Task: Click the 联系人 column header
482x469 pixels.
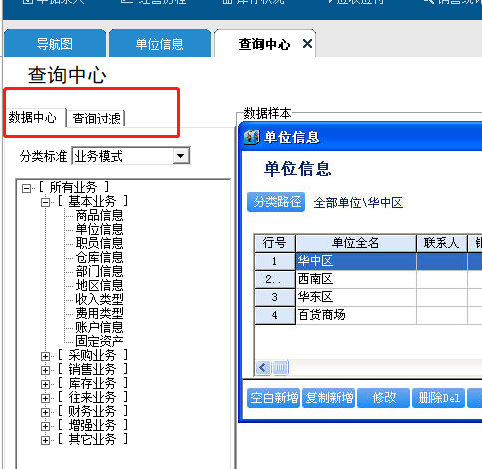Action: coord(441,243)
